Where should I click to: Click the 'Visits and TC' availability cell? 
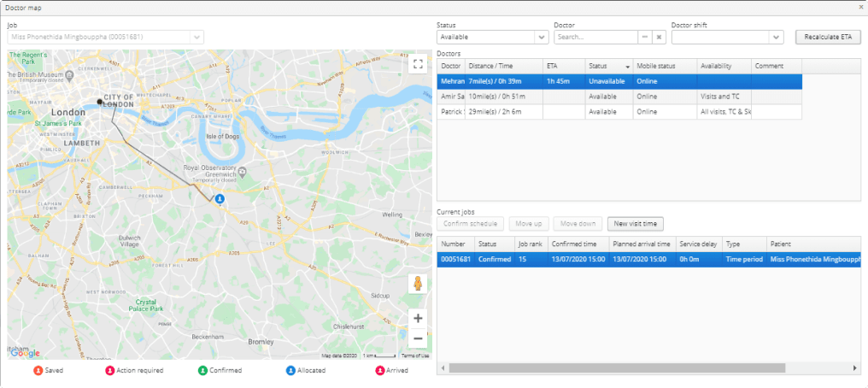pyautogui.click(x=724, y=97)
